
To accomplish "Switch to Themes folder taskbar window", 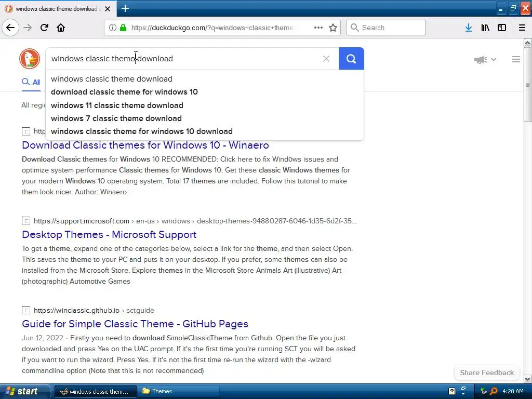I will point(179,391).
